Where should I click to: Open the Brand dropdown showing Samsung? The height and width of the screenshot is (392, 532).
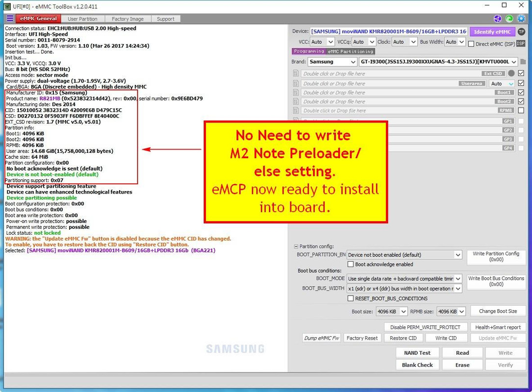click(x=332, y=62)
